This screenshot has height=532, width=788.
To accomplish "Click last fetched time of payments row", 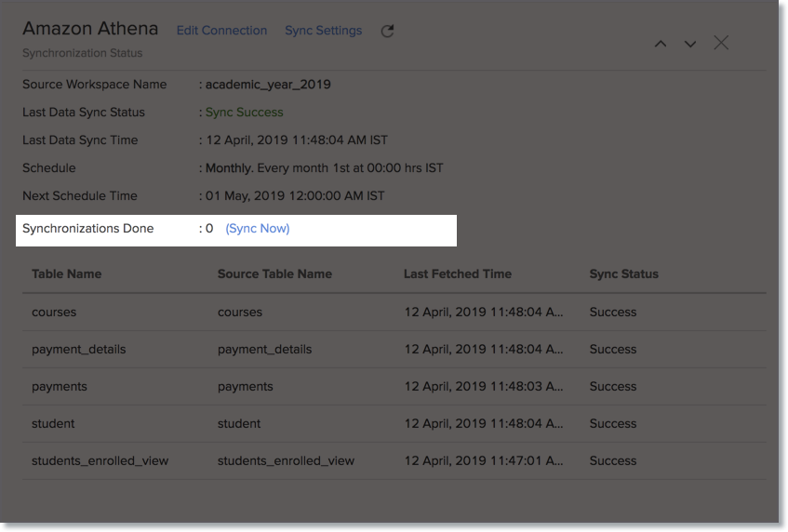I will pyautogui.click(x=484, y=386).
